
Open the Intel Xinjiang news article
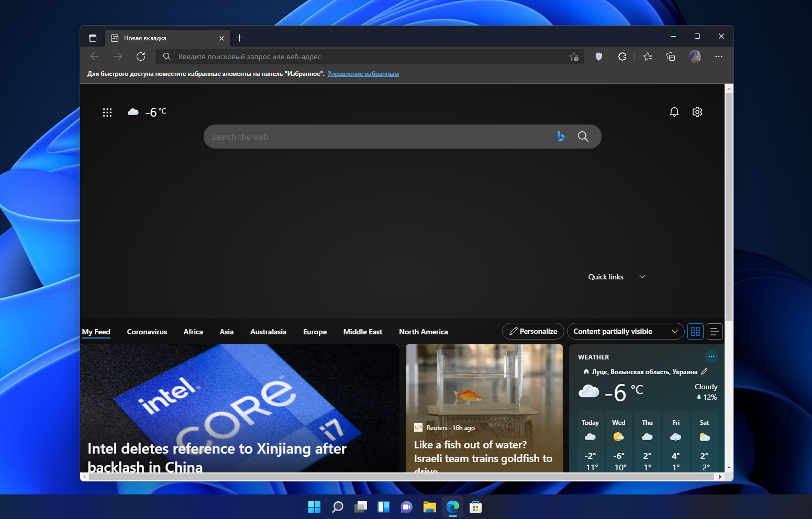point(240,409)
